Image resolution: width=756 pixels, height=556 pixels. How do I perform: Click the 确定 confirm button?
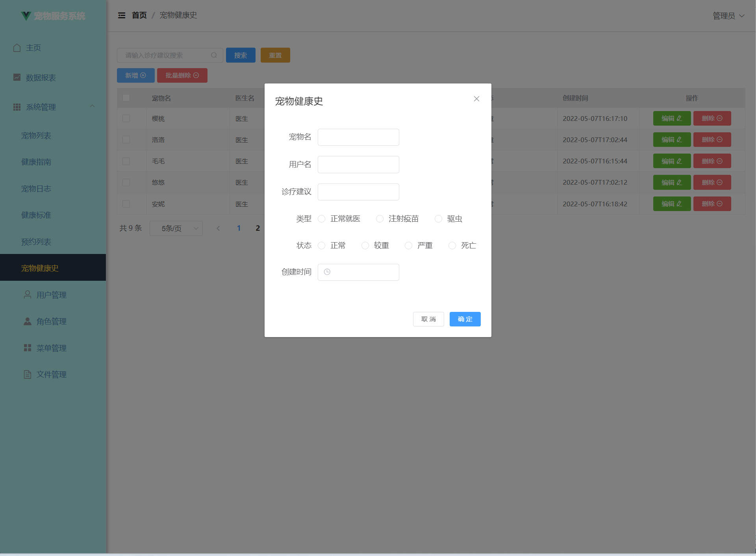click(465, 319)
